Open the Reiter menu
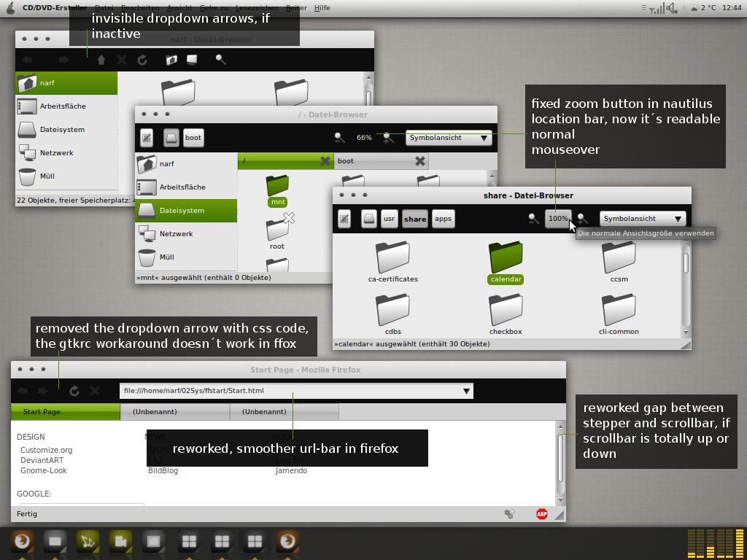747x560 pixels. pyautogui.click(x=296, y=7)
